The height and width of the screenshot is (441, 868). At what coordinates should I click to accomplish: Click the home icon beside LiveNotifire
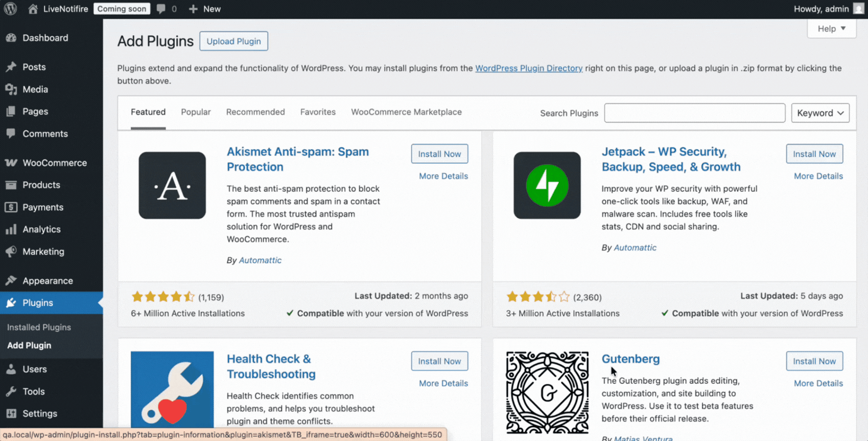(33, 9)
